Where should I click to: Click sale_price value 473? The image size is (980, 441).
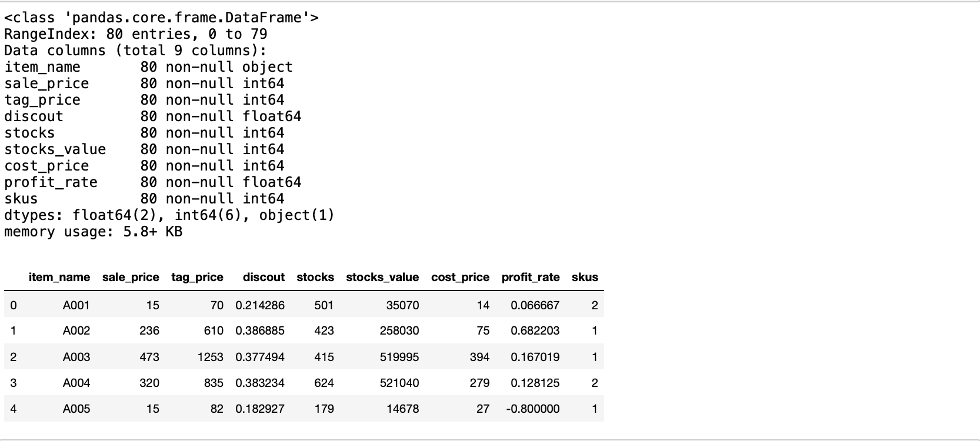[149, 357]
